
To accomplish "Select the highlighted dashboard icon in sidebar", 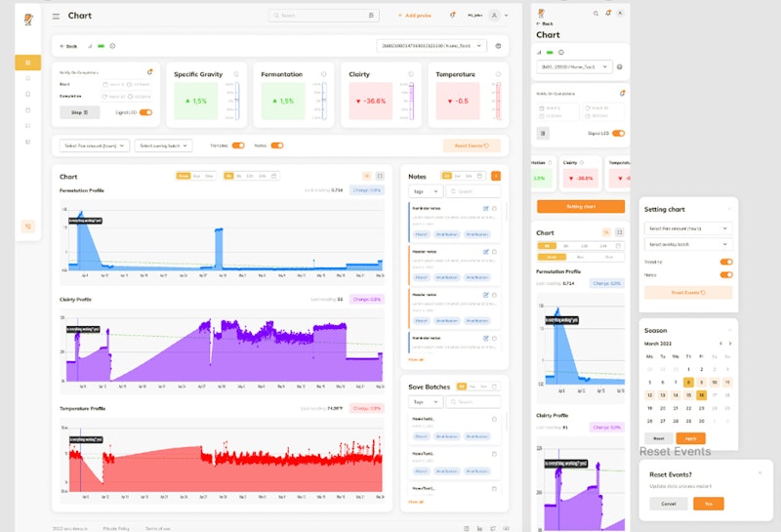I will click(x=28, y=62).
